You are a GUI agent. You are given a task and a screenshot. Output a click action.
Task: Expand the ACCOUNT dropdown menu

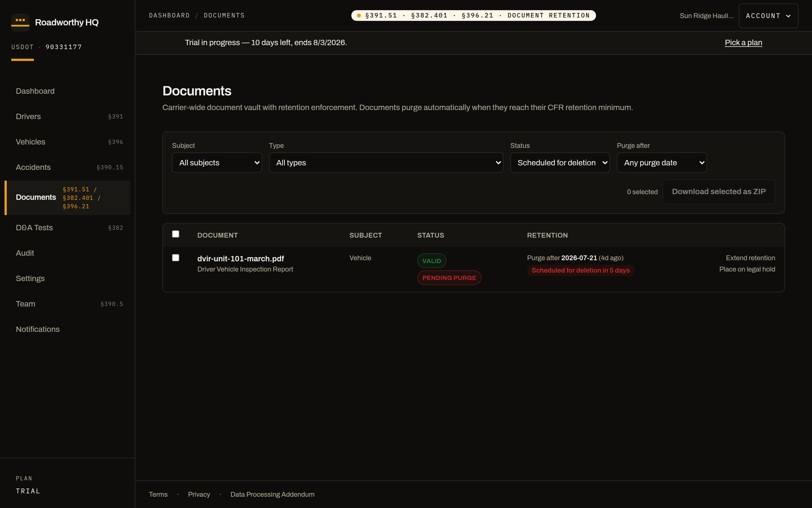coord(768,16)
